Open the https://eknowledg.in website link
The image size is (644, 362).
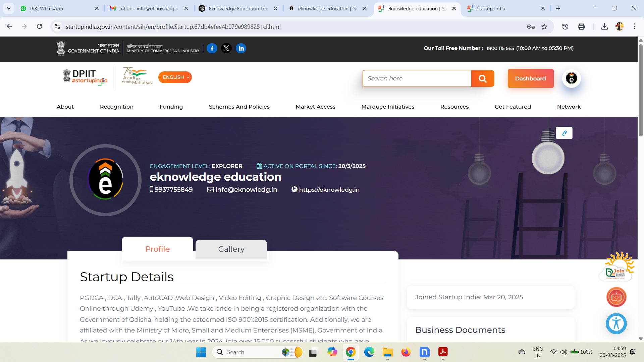click(329, 190)
